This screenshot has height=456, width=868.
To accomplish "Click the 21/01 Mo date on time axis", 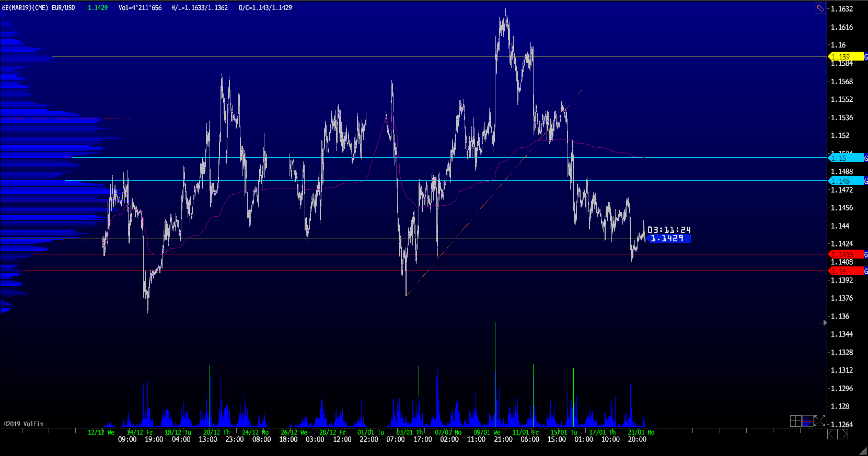I will (x=641, y=432).
